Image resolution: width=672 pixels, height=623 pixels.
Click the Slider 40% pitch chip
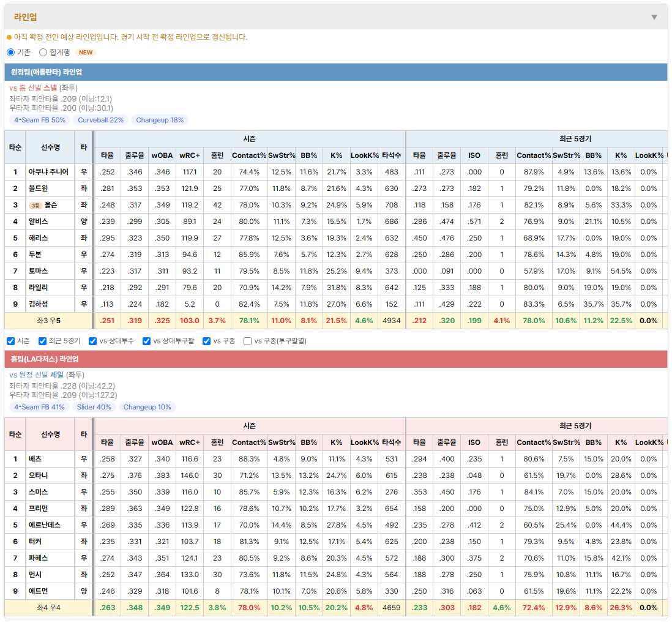94,407
